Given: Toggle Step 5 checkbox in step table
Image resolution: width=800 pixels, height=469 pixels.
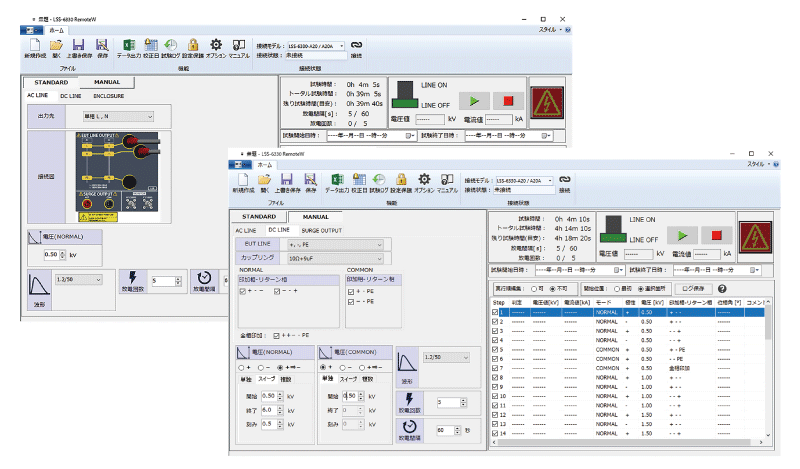Looking at the screenshot, I should coord(495,350).
